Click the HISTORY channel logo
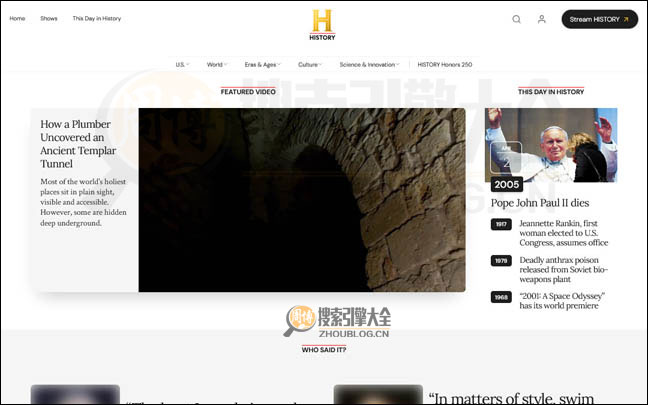The height and width of the screenshot is (405, 648). (322, 25)
